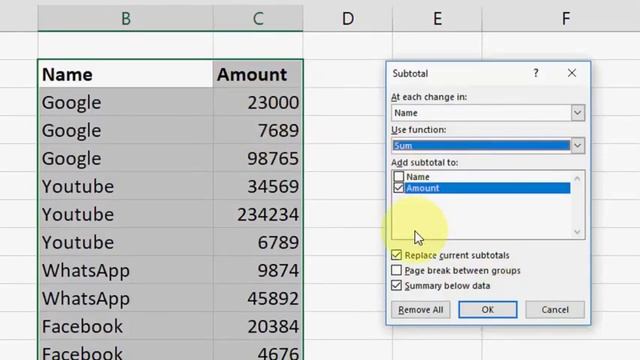Viewport: 640px width, 360px height.
Task: Close the Subtotal dialog with the X
Action: pyautogui.click(x=572, y=73)
